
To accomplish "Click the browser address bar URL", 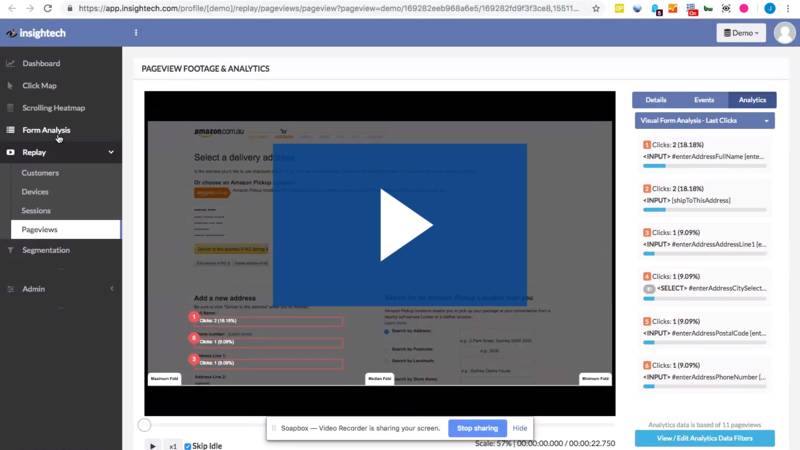I will click(329, 8).
